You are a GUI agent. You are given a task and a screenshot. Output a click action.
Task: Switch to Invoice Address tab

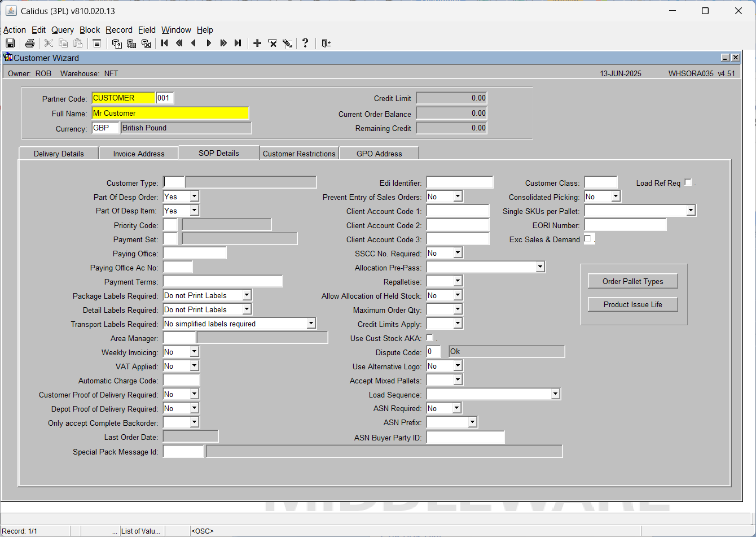click(x=139, y=154)
